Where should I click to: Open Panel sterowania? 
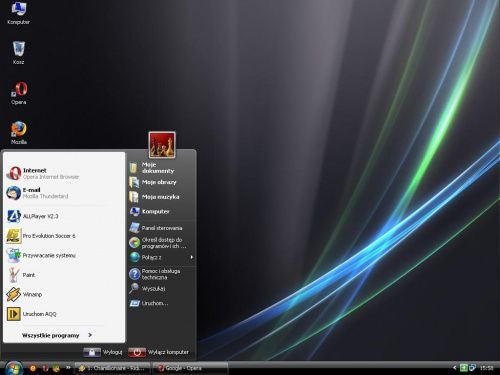[x=161, y=228]
